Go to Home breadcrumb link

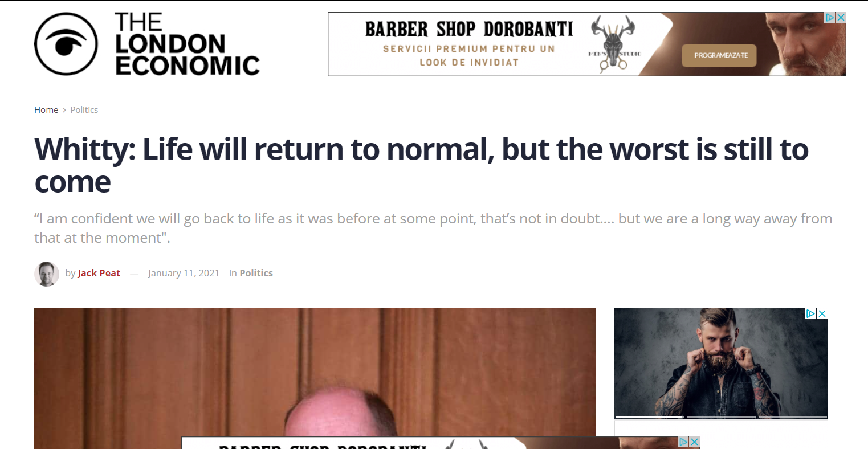[46, 110]
